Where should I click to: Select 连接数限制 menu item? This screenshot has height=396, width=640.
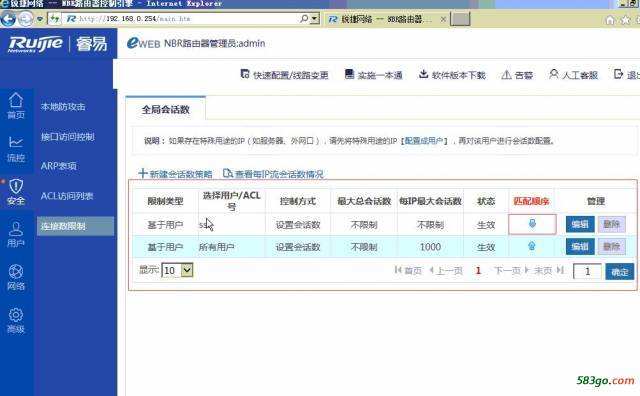point(75,226)
